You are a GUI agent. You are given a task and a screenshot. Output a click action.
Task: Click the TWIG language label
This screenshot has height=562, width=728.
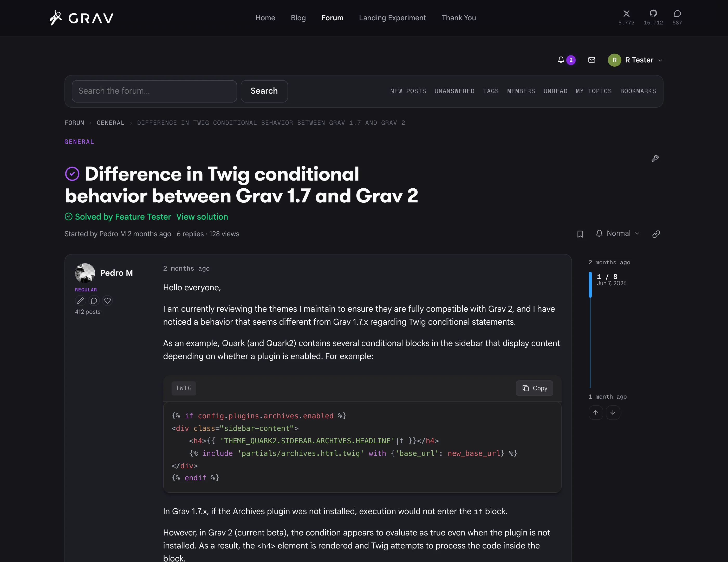(x=184, y=388)
